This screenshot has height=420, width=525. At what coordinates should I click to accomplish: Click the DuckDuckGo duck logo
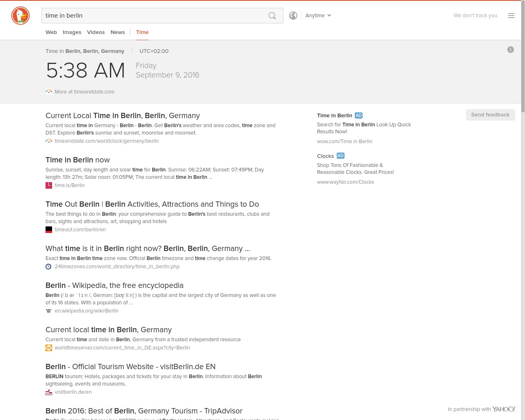[21, 16]
